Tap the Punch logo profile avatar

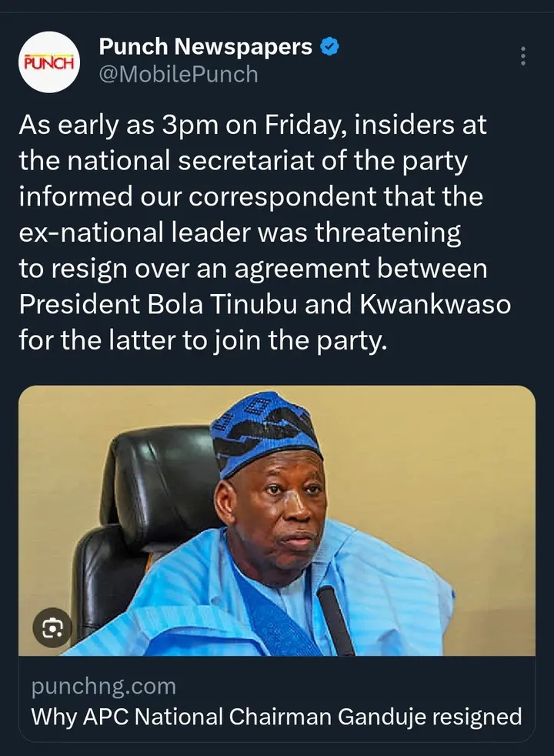click(x=48, y=63)
